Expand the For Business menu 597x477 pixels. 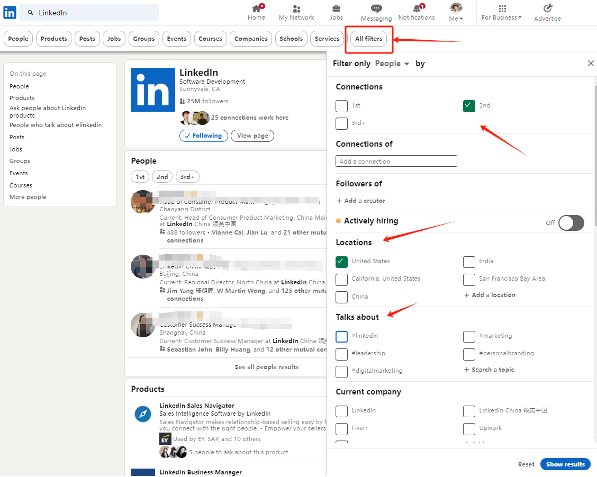(x=501, y=12)
